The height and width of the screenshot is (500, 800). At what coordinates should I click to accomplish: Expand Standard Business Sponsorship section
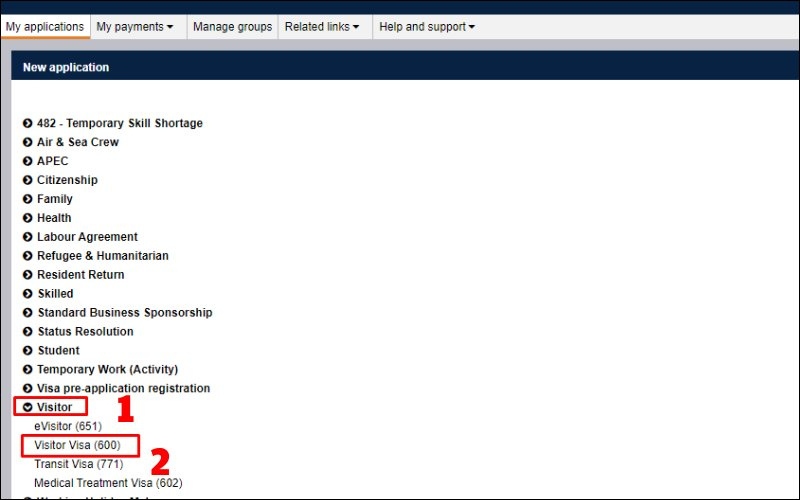coord(28,313)
